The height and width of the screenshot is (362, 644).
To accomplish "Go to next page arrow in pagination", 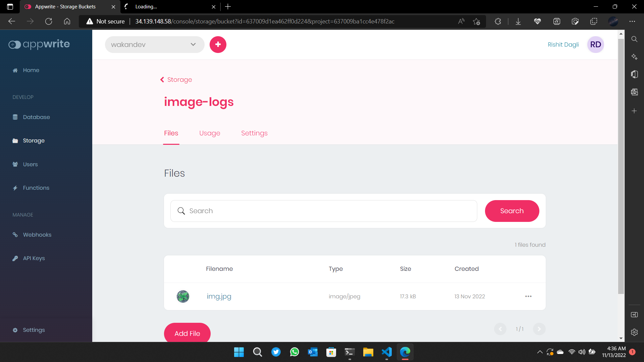I will pos(539,329).
